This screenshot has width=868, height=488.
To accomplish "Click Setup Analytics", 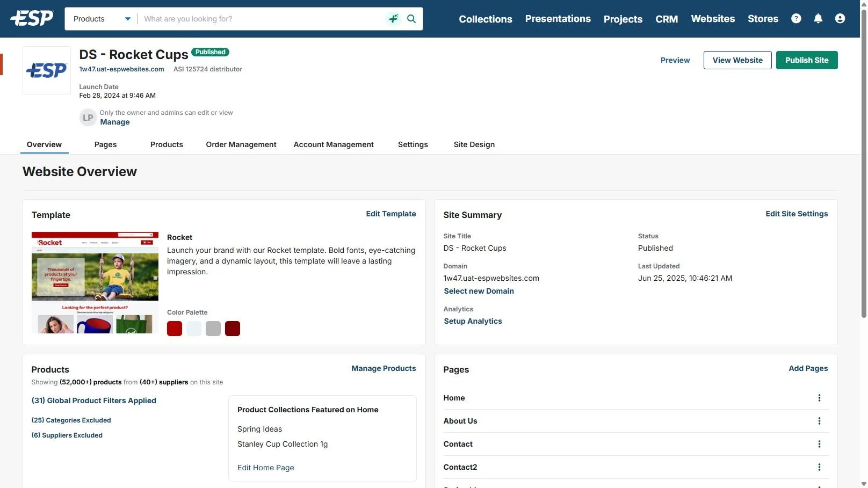I will [x=473, y=321].
